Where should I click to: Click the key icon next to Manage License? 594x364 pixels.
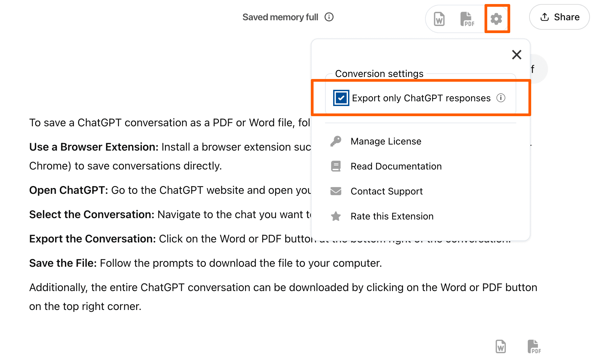tap(336, 141)
